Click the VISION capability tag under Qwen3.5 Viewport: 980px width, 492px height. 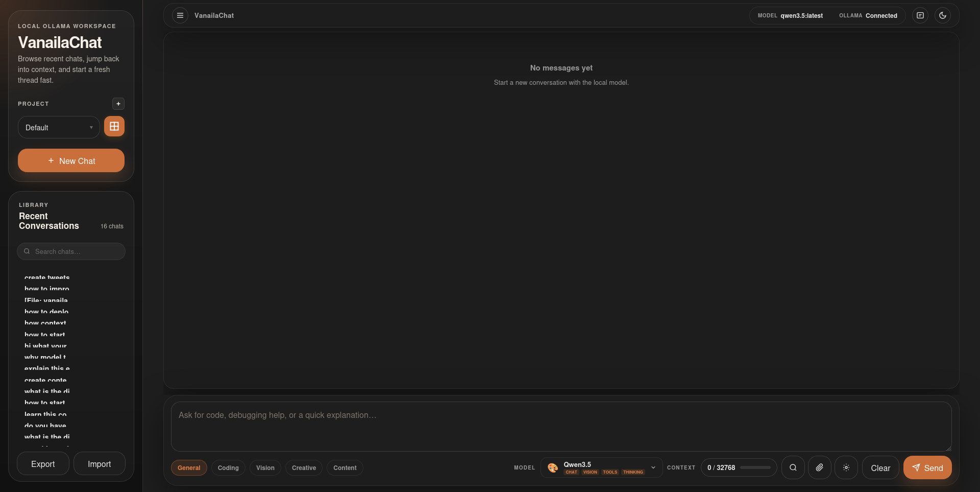point(590,472)
